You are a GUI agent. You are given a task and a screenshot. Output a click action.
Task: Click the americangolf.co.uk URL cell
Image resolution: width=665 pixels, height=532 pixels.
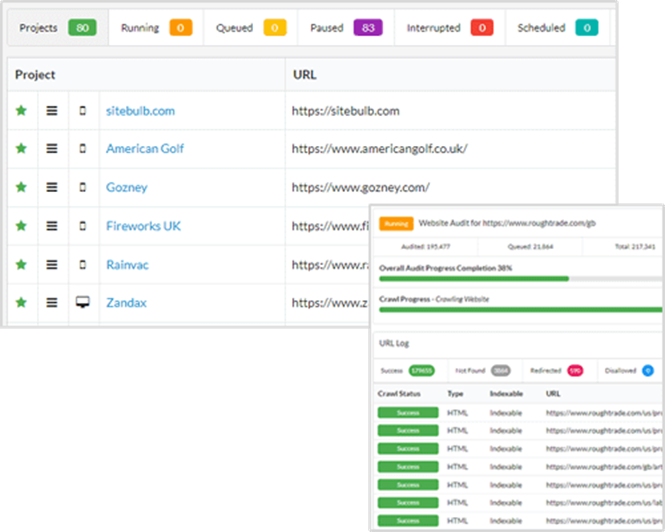tap(380, 148)
